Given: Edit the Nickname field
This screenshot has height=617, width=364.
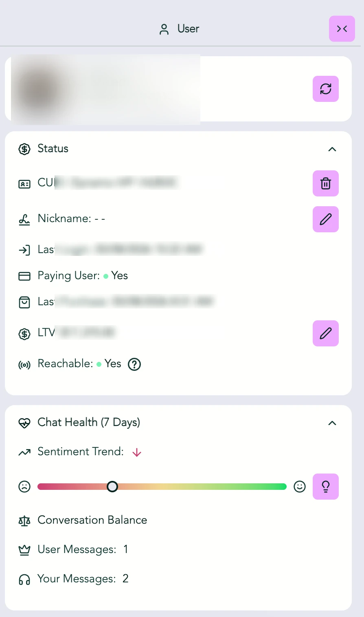Looking at the screenshot, I should (326, 219).
